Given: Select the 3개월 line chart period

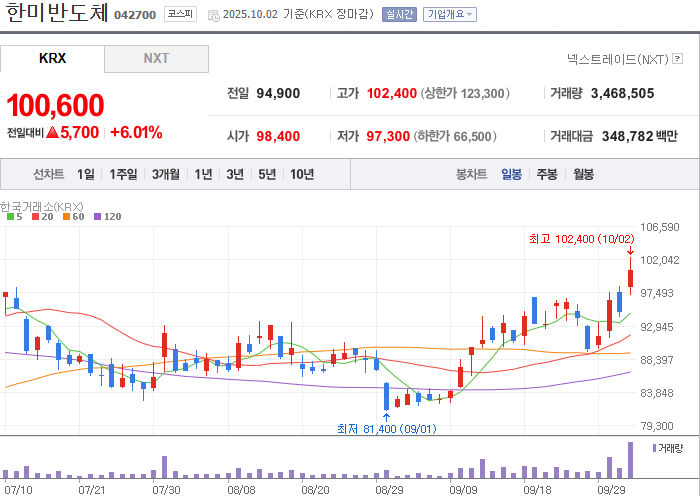Looking at the screenshot, I should (x=166, y=174).
